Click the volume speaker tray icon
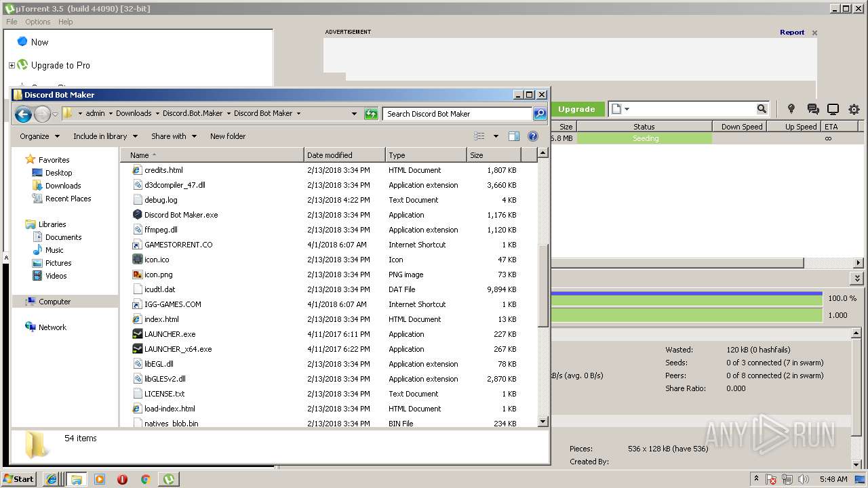Image resolution: width=868 pixels, height=488 pixels. (x=803, y=479)
